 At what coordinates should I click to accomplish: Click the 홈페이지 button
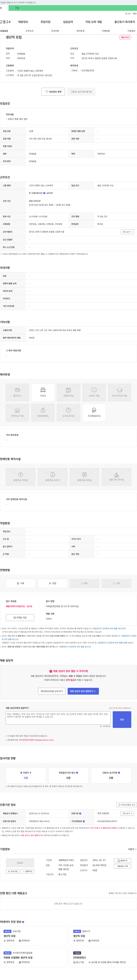(x=122, y=861)
